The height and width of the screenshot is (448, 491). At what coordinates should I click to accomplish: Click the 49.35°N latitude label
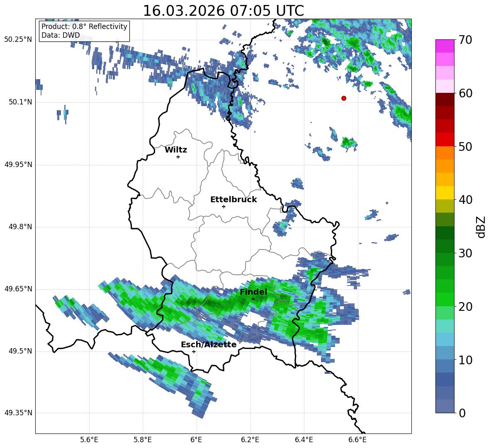point(18,413)
